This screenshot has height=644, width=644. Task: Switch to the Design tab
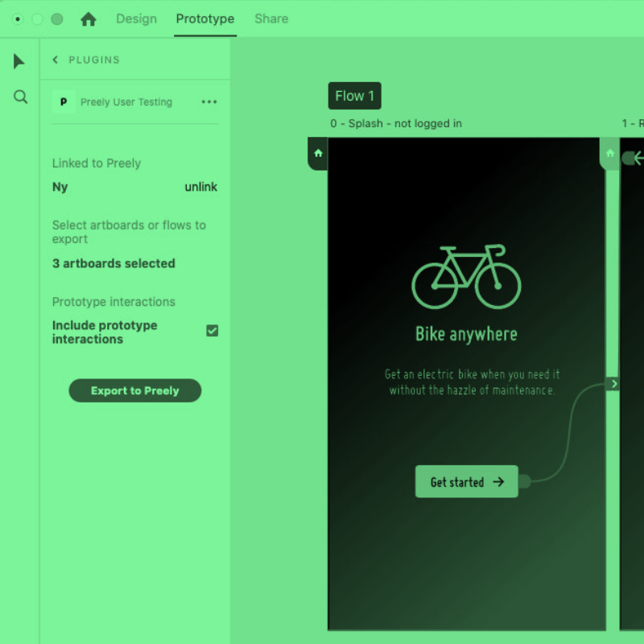pos(136,19)
